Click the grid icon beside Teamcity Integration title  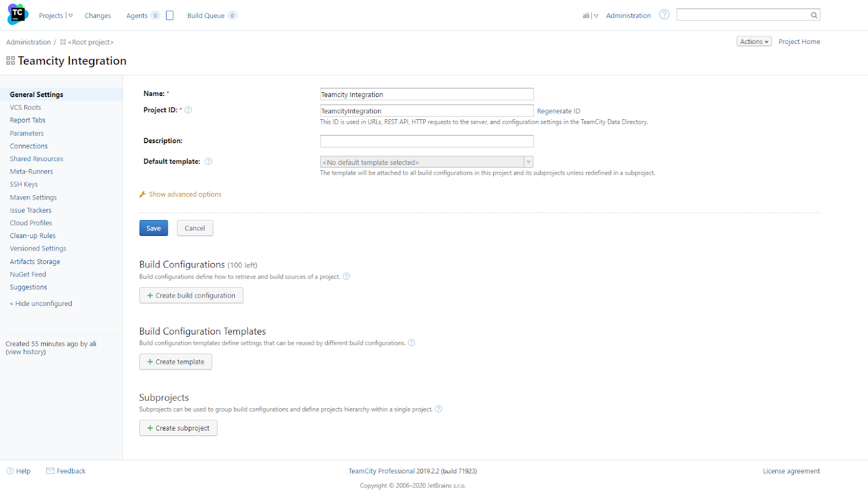pos(10,61)
